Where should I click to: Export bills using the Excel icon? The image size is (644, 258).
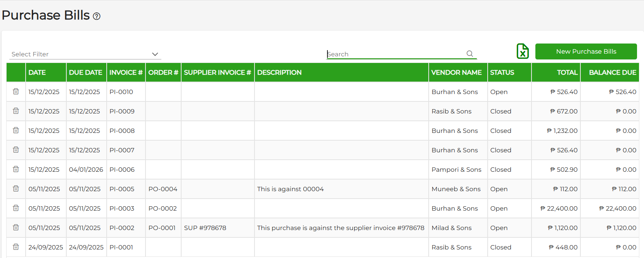[x=523, y=51]
